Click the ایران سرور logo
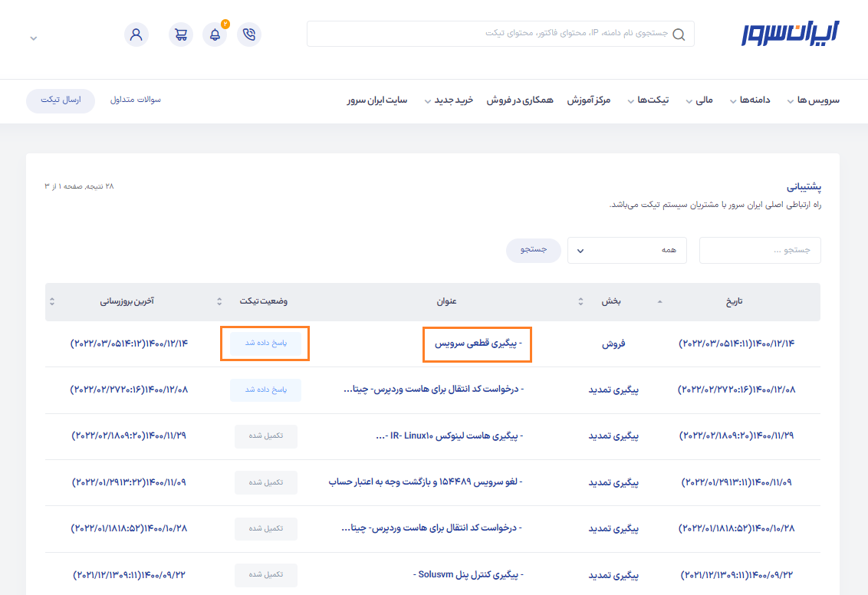The height and width of the screenshot is (595, 868). click(791, 34)
